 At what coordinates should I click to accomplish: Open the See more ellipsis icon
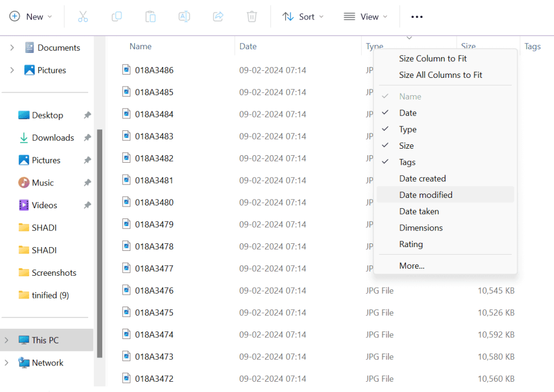[x=416, y=16]
